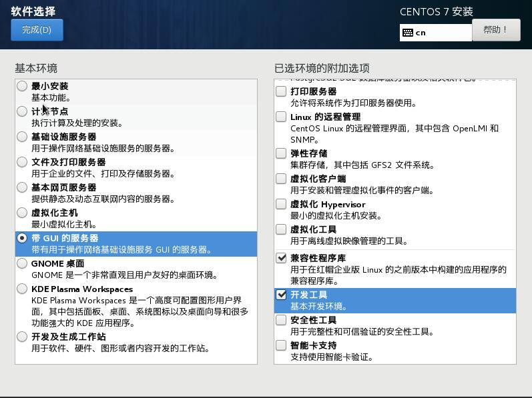Enable 虚拟化 Hypervisor checkbox

click(281, 204)
